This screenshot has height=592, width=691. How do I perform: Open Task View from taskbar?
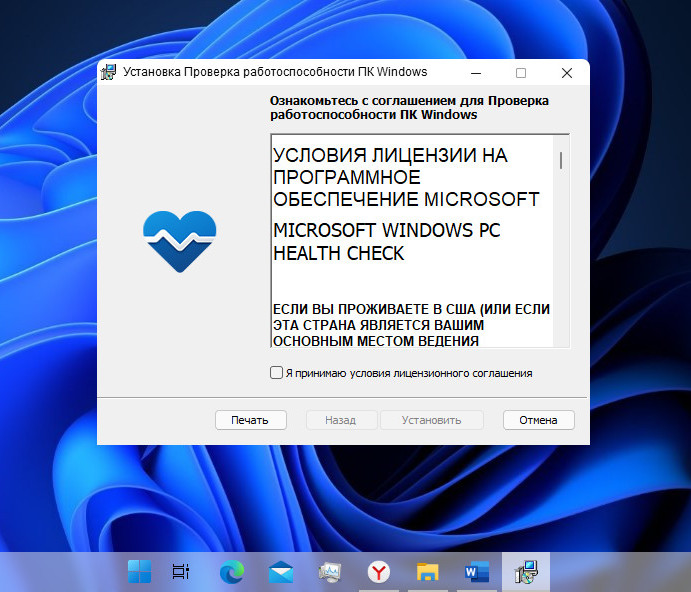[x=180, y=572]
